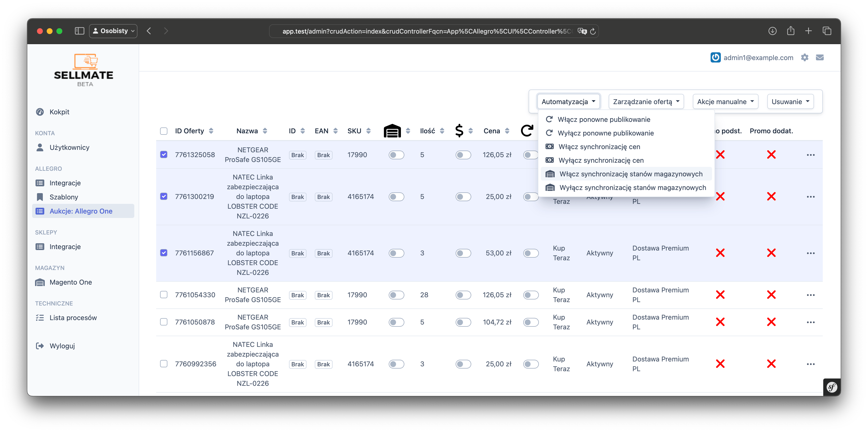Uncheck offer 7761325058 checkbox
868x432 pixels.
[x=164, y=155]
